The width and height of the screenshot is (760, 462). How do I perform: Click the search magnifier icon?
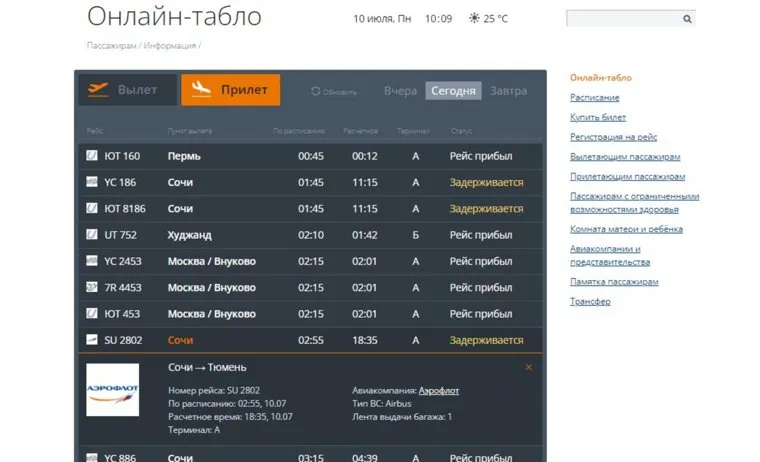coord(687,19)
